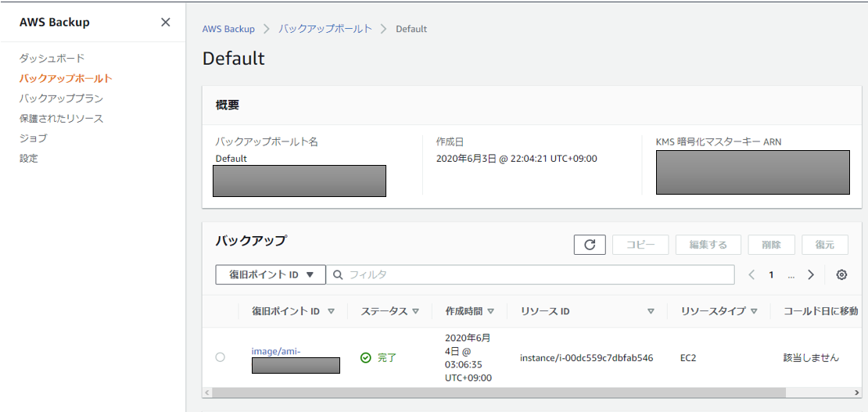Click the 削除 button
868x412 pixels.
click(x=772, y=244)
